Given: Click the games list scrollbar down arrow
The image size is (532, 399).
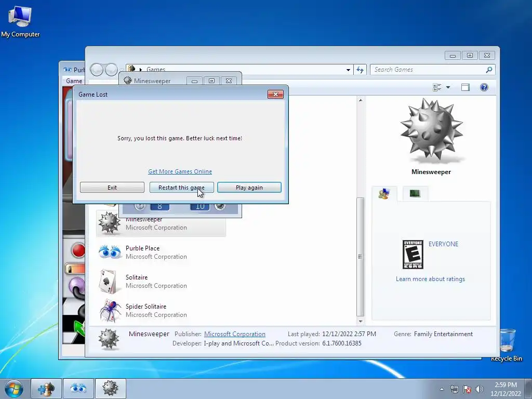Looking at the screenshot, I should [x=361, y=321].
